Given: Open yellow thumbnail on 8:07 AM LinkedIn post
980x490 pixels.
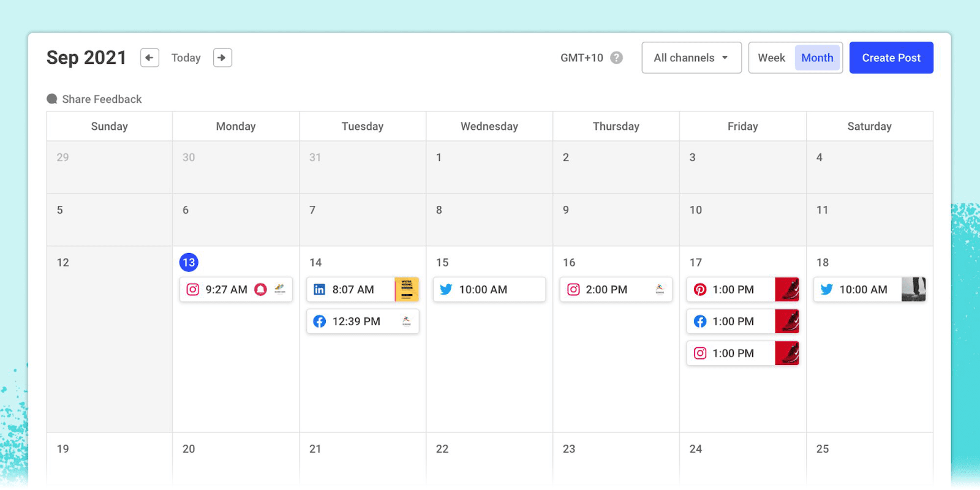Looking at the screenshot, I should (407, 290).
